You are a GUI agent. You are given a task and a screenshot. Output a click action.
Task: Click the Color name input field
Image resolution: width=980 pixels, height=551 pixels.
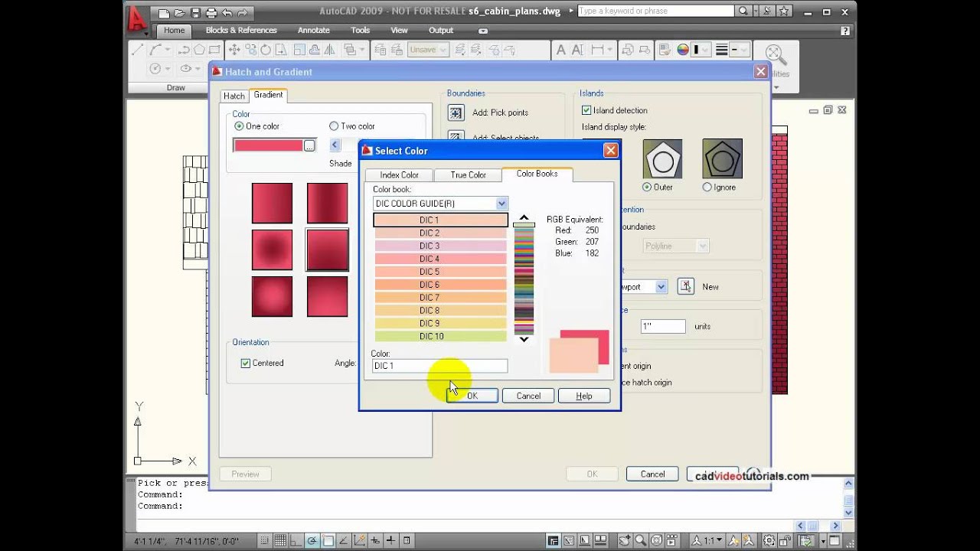(439, 366)
